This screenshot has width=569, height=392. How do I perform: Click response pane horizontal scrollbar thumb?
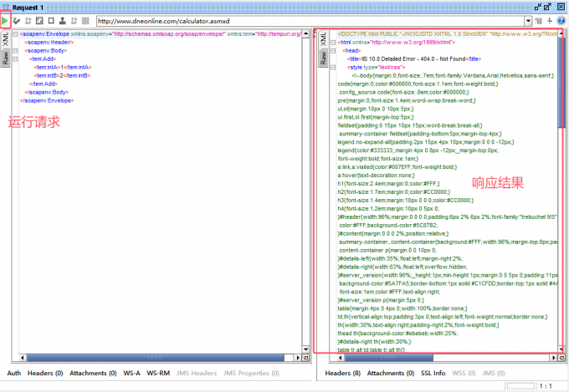(389, 358)
